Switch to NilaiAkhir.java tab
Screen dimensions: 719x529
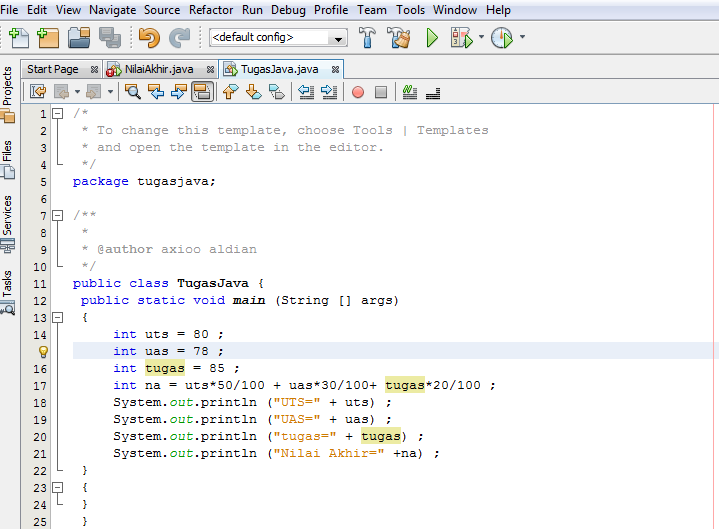tap(159, 69)
